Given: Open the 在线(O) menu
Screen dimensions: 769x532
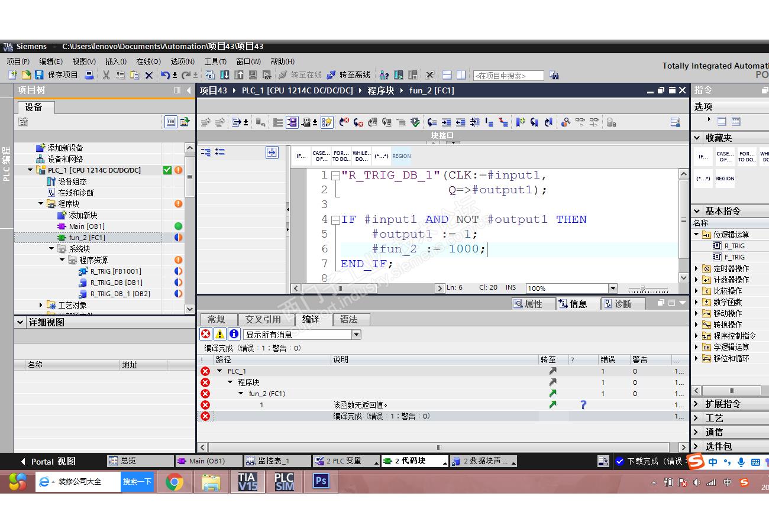Looking at the screenshot, I should point(148,61).
